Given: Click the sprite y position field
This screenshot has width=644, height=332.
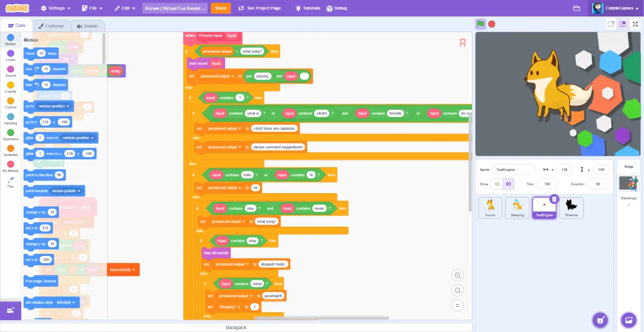Looking at the screenshot, I should point(600,170).
